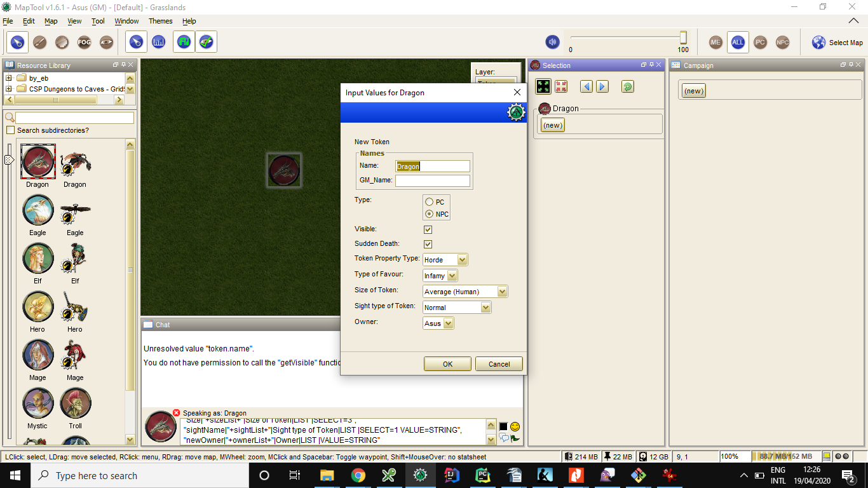Uncheck the Sudden Death checkbox

[428, 243]
